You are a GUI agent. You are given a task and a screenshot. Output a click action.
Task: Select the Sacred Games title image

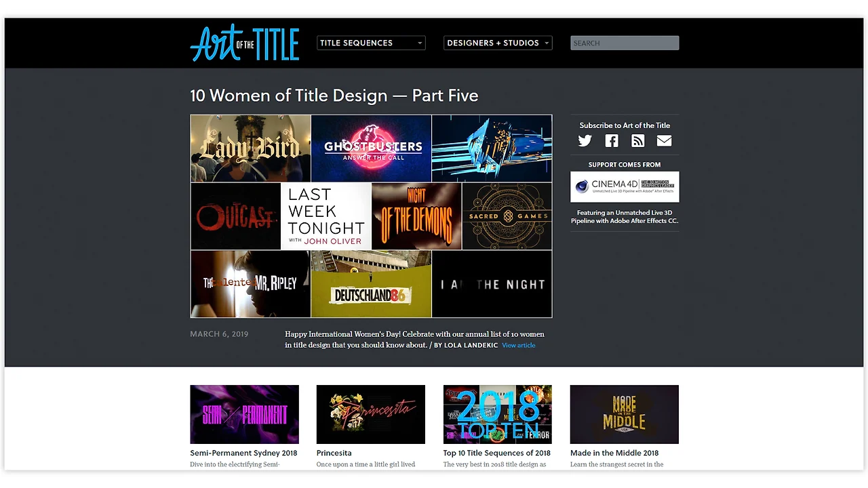click(x=507, y=216)
